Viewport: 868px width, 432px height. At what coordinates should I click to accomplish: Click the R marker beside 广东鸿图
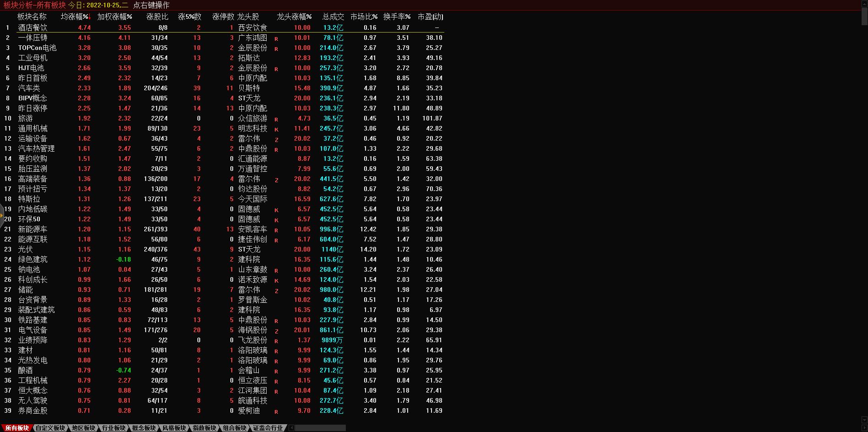pyautogui.click(x=276, y=38)
